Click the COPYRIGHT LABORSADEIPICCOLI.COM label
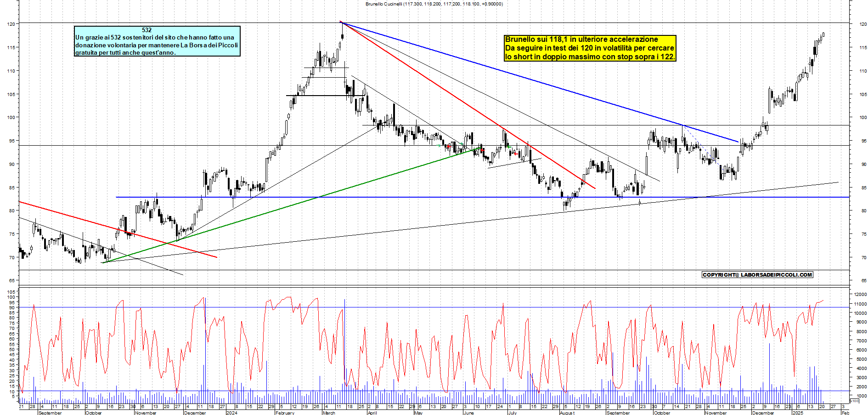Screen dimensions: 868x415 (757, 274)
